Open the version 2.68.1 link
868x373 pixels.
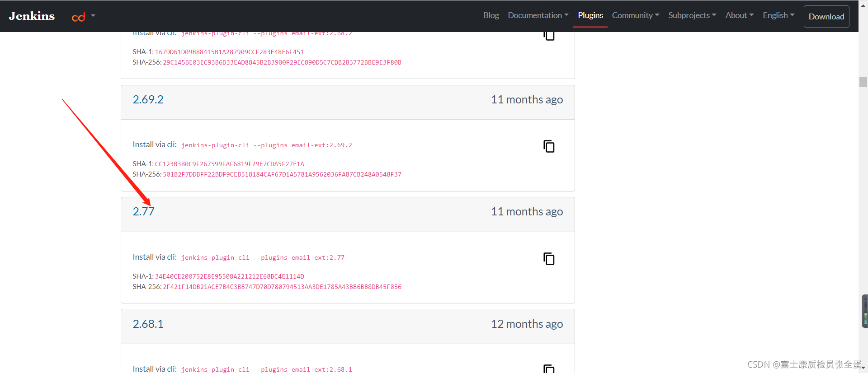[148, 324]
